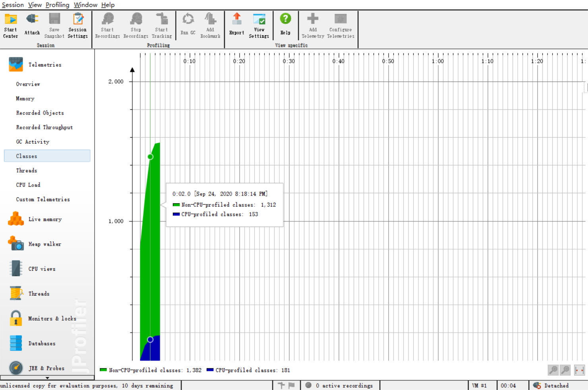This screenshot has height=390, width=588.
Task: Open Configure Telemetries
Action: tap(340, 25)
